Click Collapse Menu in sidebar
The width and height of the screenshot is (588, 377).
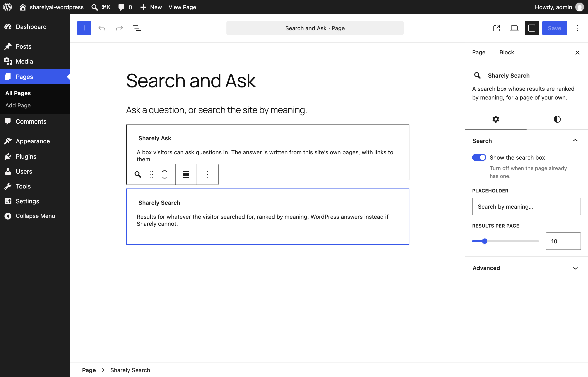pos(35,216)
